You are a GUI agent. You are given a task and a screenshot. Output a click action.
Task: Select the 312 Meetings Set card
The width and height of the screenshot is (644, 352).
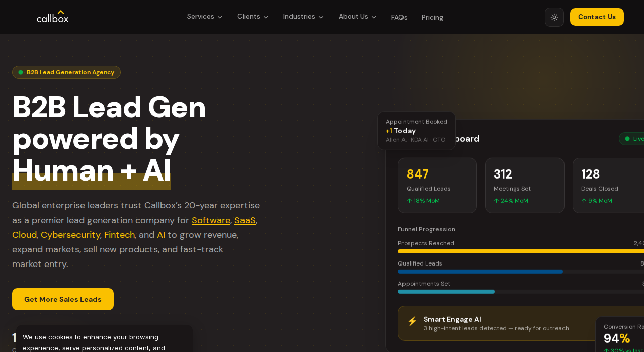tap(525, 186)
